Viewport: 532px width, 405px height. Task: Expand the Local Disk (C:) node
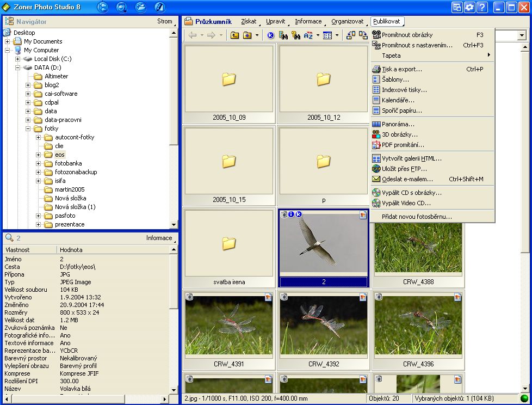tap(17, 59)
